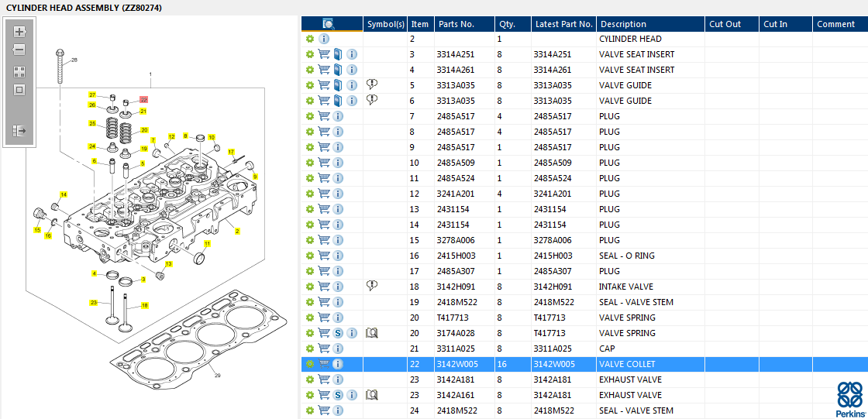The width and height of the screenshot is (868, 419).
Task: Click the Cut In column header
Action: [786, 24]
